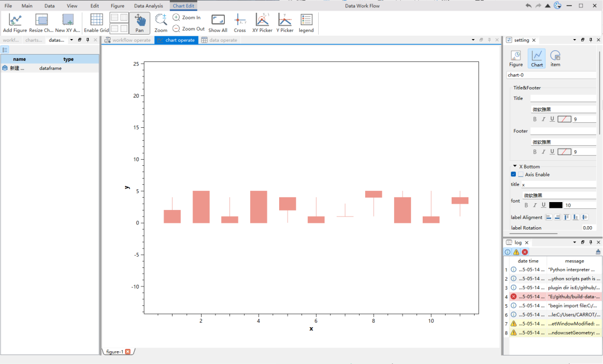Open the Edit ribbon tab
The height and width of the screenshot is (364, 603).
[x=94, y=6]
